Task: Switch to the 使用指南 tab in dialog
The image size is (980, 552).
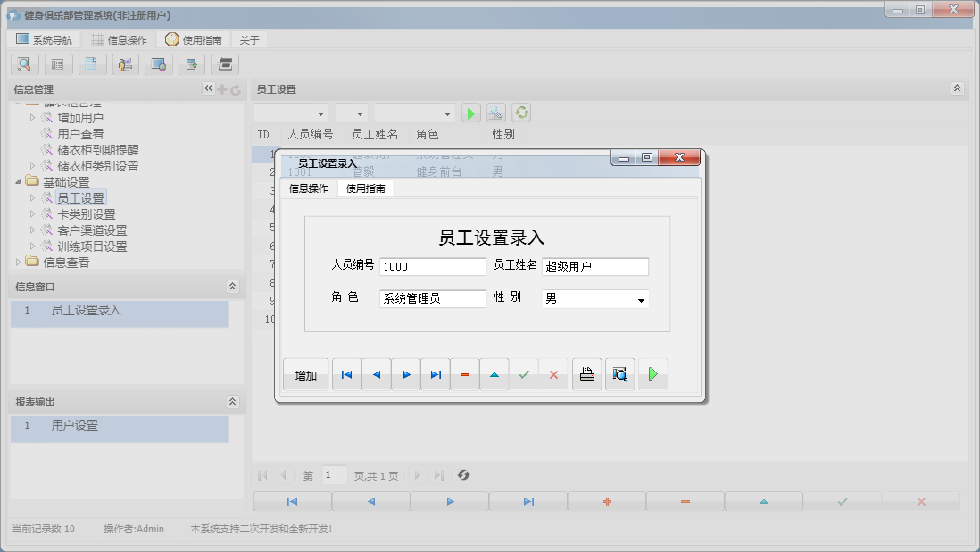Action: pyautogui.click(x=365, y=188)
